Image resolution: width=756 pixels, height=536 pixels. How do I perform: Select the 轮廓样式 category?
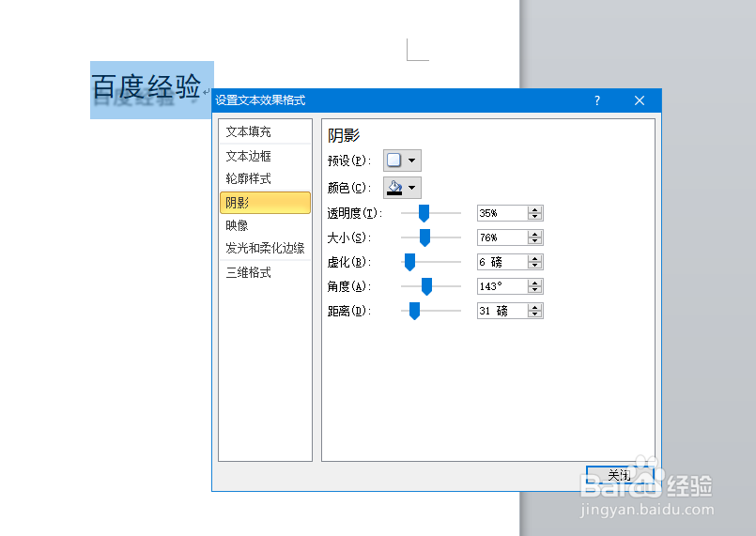click(x=265, y=179)
